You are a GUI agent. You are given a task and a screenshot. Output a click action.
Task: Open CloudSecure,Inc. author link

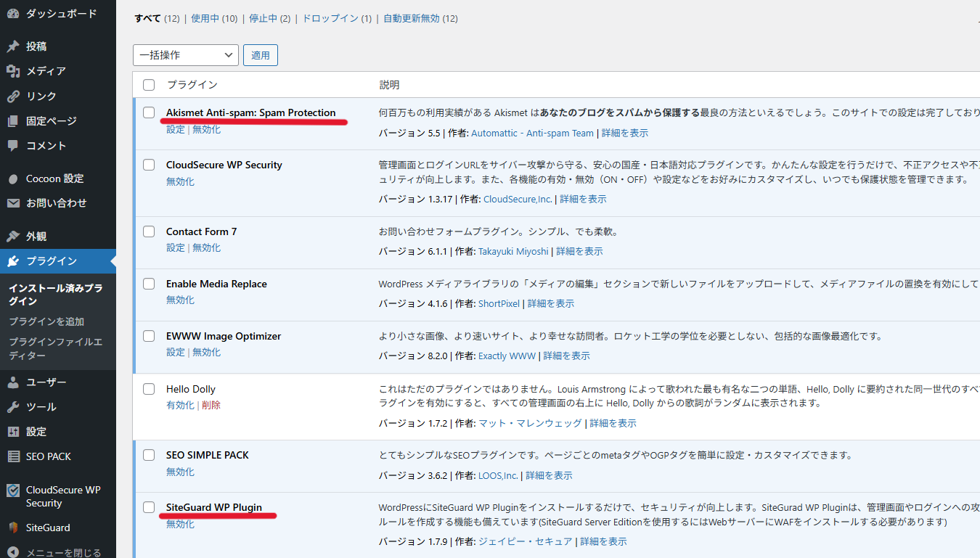coord(518,199)
